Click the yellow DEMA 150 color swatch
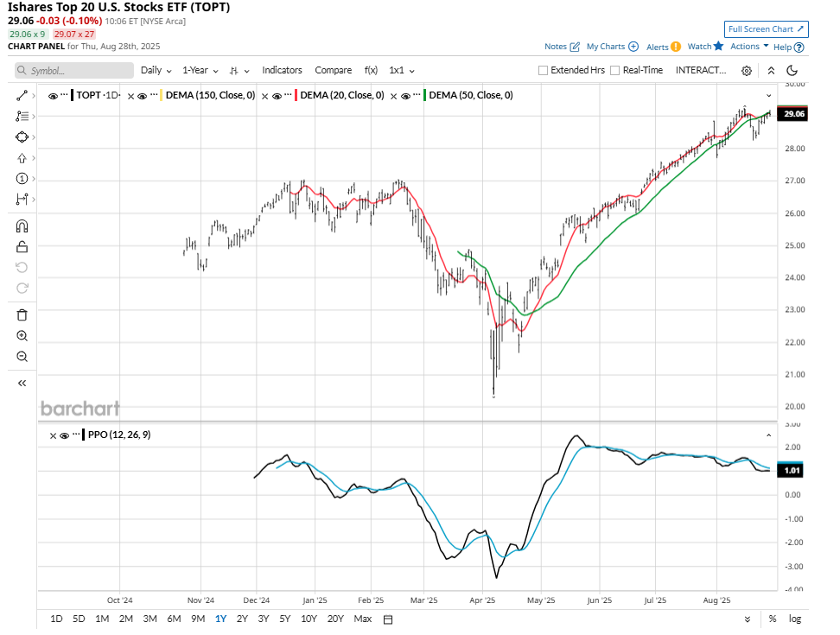The width and height of the screenshot is (840, 635). (162, 95)
